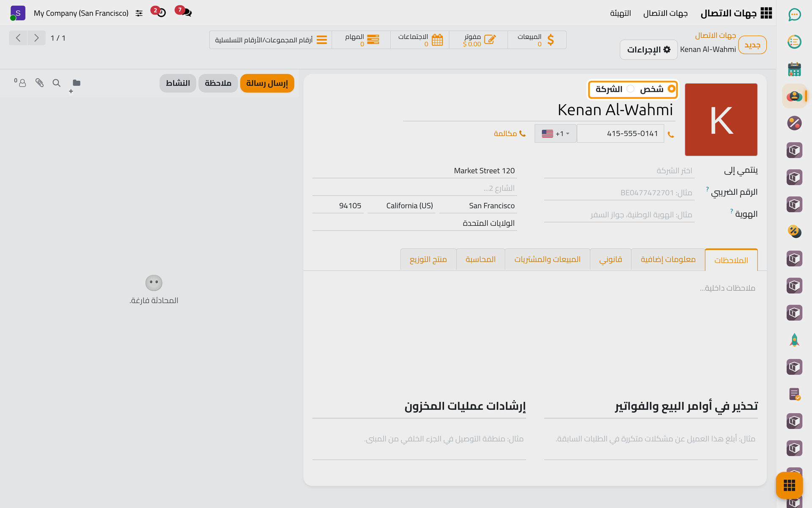Image resolution: width=812 pixels, height=508 pixels.
Task: Open the الإجراءات actions dropdown
Action: click(648, 50)
